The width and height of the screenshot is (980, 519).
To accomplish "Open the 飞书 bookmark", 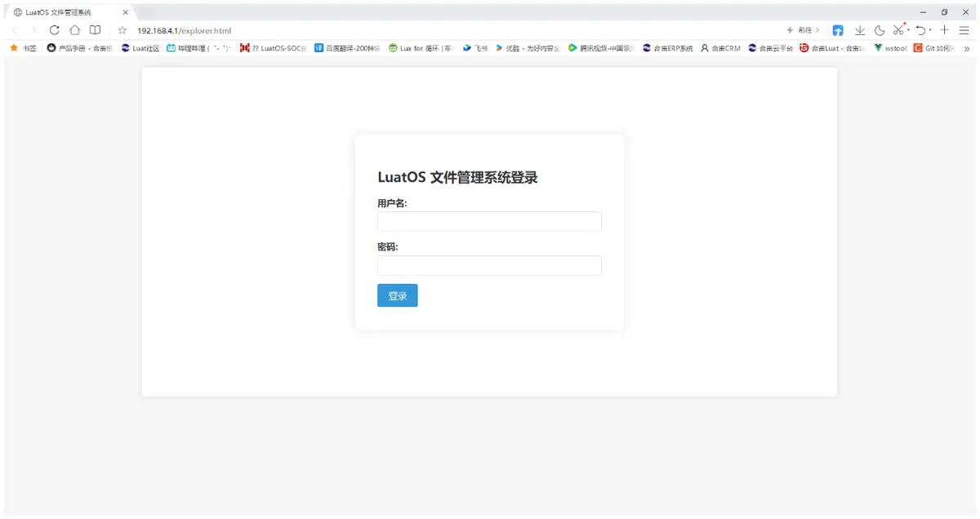I will (x=475, y=48).
